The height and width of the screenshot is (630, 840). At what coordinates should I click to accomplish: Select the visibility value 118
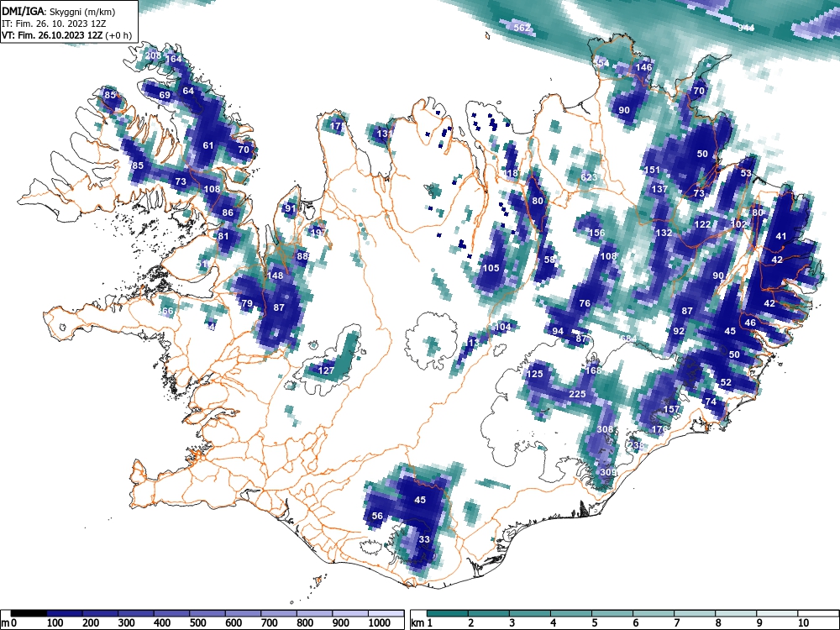(511, 173)
